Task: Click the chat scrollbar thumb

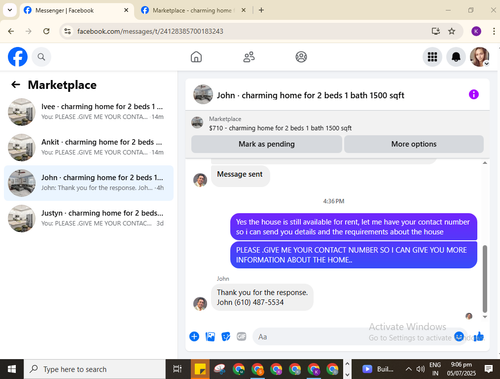Action: [485, 278]
